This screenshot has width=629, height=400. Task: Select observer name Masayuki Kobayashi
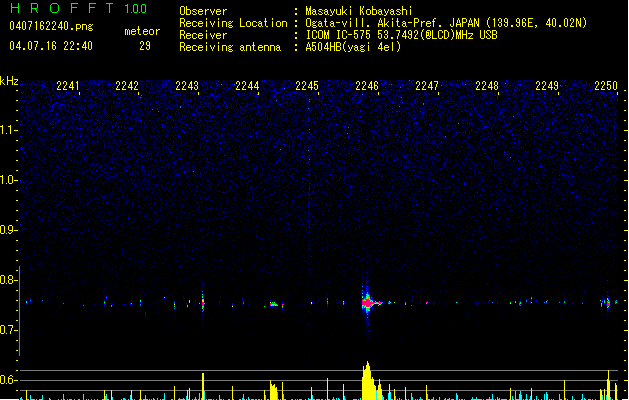[359, 11]
